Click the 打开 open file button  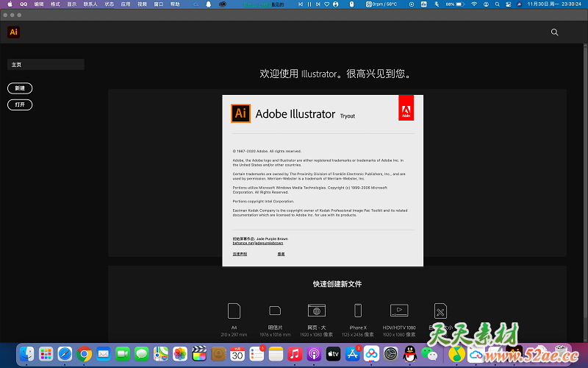click(20, 105)
